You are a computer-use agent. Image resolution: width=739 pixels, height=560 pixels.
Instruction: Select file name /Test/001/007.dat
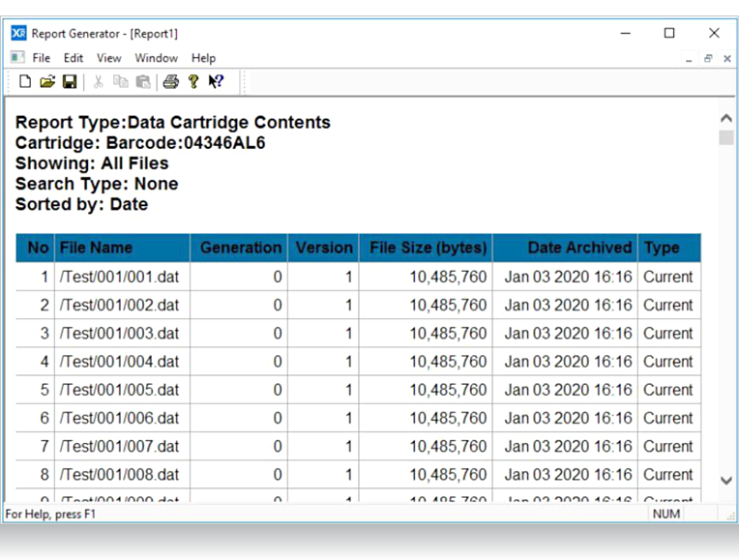119,447
